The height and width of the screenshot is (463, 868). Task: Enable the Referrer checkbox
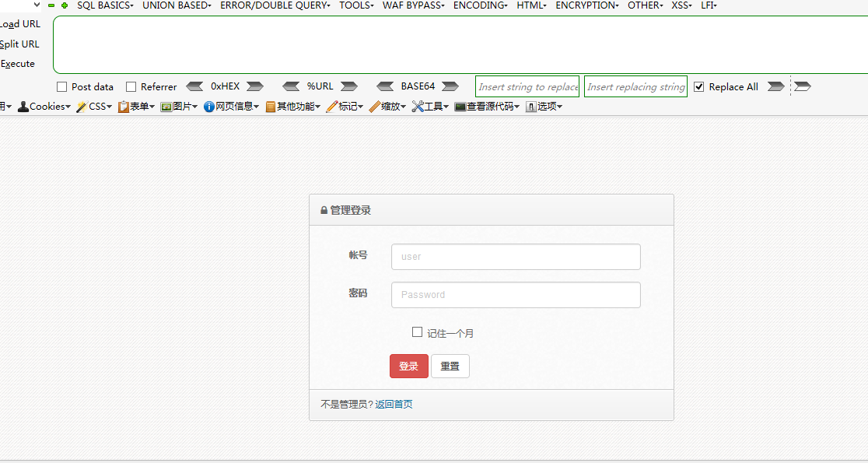(131, 87)
